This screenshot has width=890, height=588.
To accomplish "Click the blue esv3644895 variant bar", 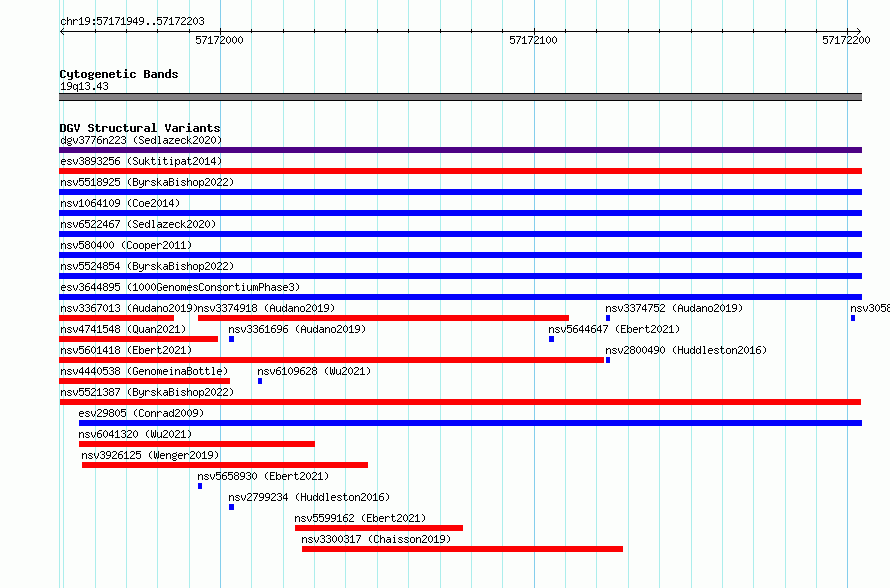I will [x=460, y=297].
